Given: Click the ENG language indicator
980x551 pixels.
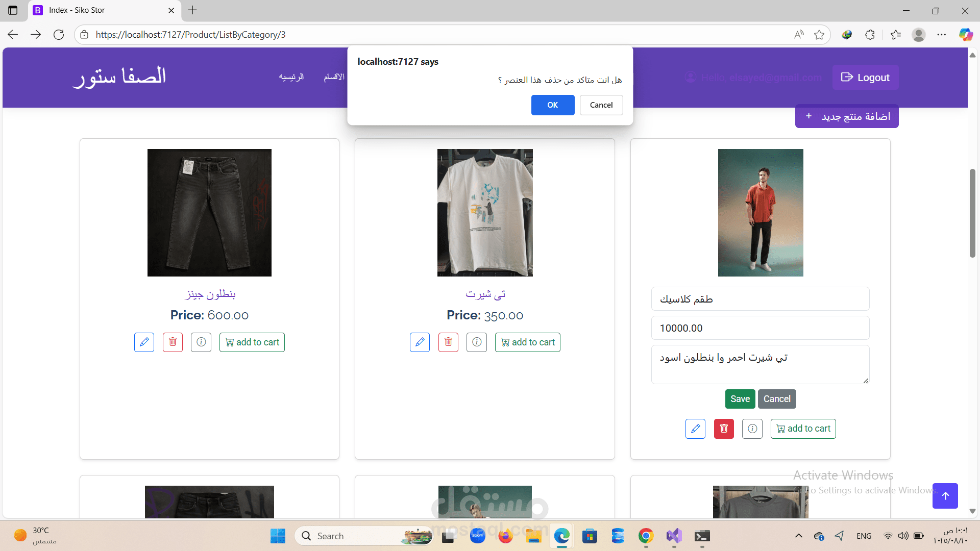Looking at the screenshot, I should pyautogui.click(x=864, y=536).
